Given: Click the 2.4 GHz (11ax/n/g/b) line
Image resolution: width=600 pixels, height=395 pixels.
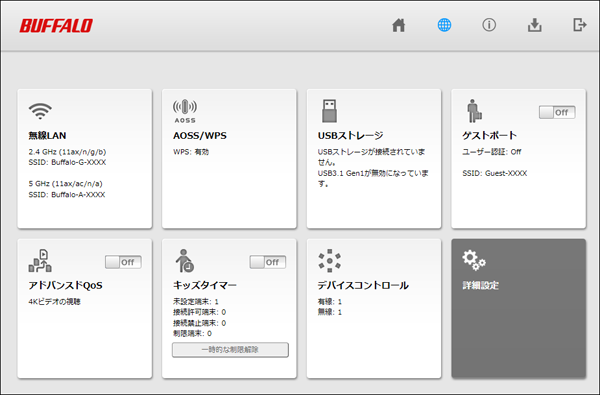Looking at the screenshot, I should tap(67, 152).
